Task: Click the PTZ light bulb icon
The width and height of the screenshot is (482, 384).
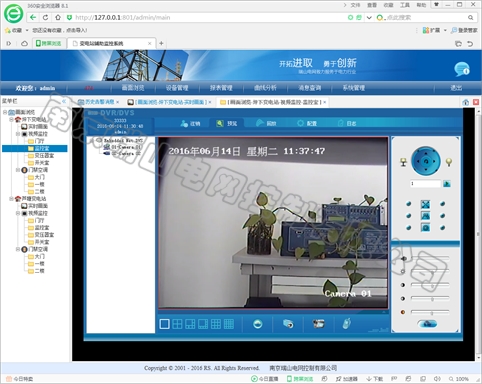Action: [x=449, y=162]
